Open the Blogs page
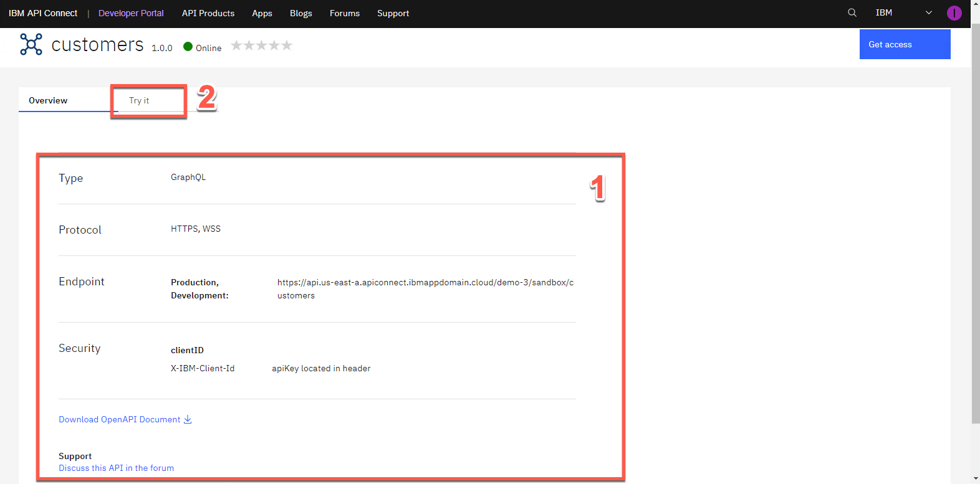980x484 pixels. click(300, 13)
